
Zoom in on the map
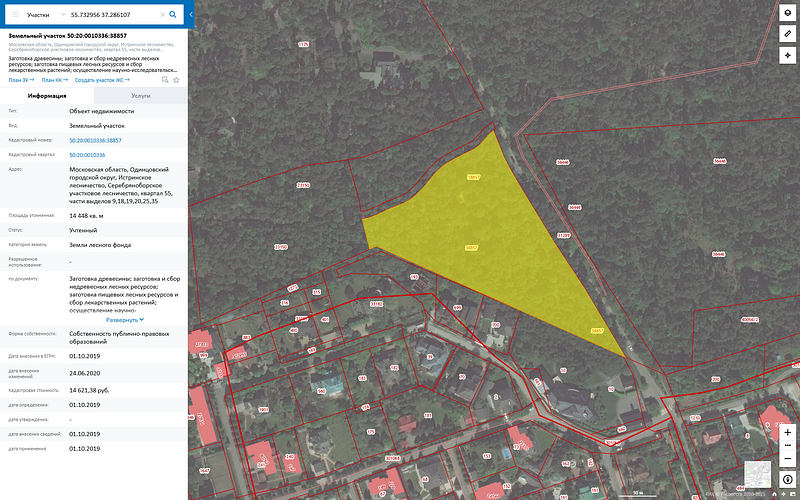tap(787, 432)
